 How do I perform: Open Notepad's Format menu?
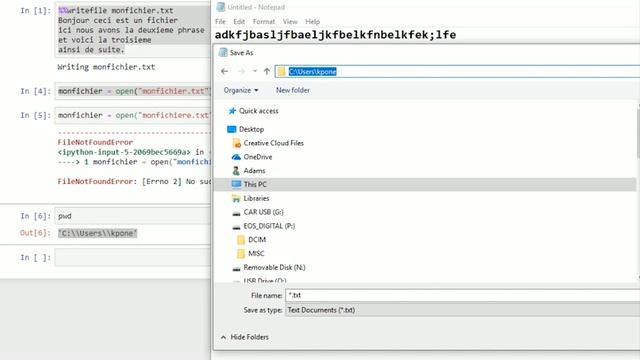pyautogui.click(x=264, y=22)
